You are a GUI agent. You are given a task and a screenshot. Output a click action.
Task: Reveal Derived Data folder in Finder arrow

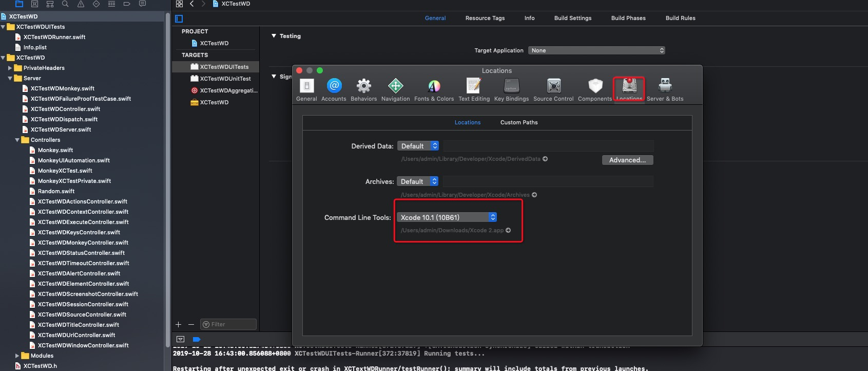point(545,159)
